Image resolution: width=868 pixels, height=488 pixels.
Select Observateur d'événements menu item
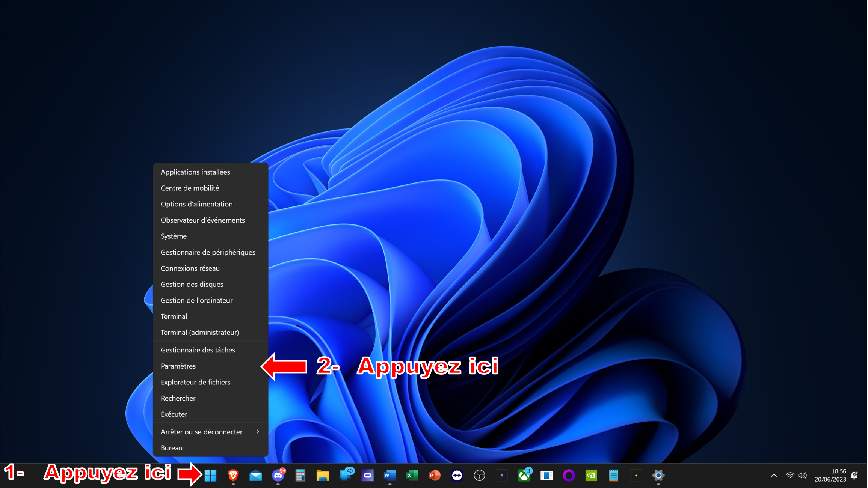[211, 220]
